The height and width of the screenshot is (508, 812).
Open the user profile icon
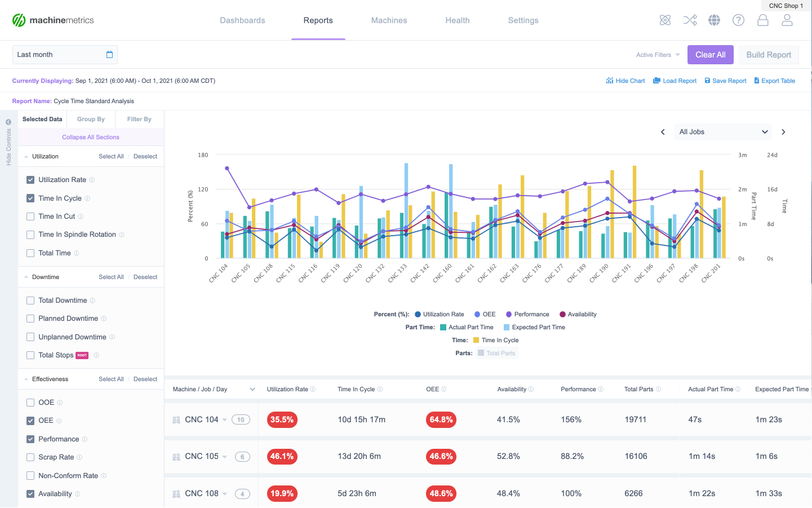pos(787,20)
